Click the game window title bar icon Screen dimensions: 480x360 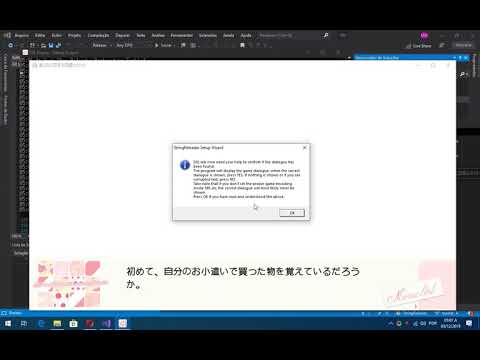pos(35,65)
